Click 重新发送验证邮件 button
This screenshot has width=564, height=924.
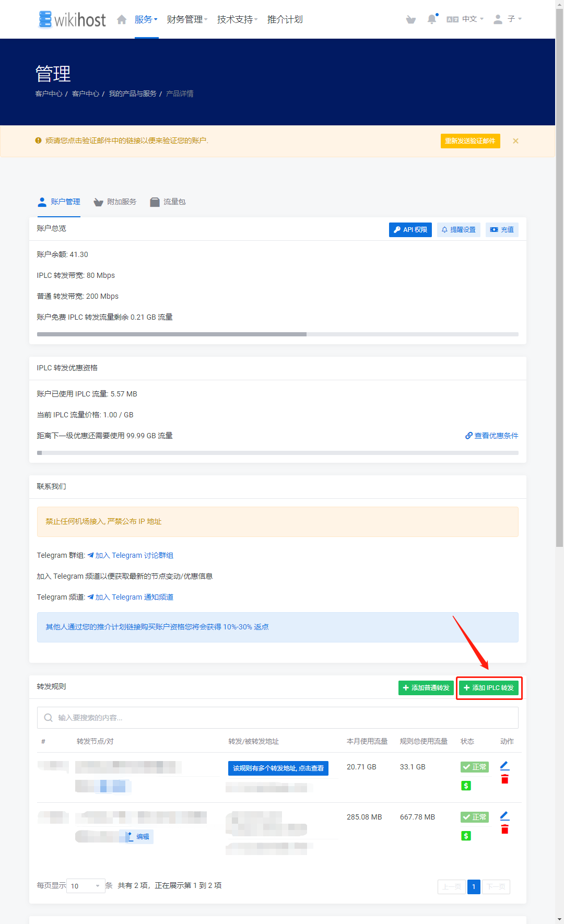(470, 141)
